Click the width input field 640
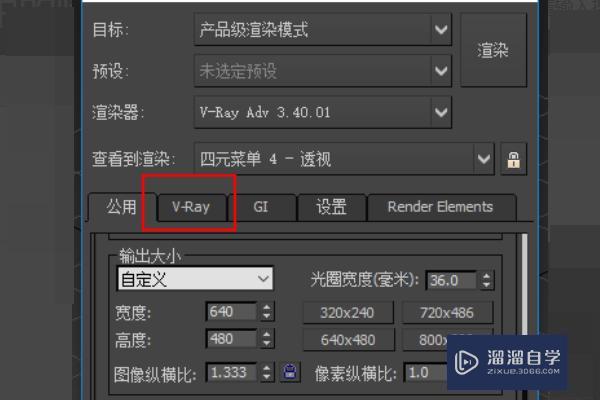Image resolution: width=600 pixels, height=400 pixels. point(231,312)
